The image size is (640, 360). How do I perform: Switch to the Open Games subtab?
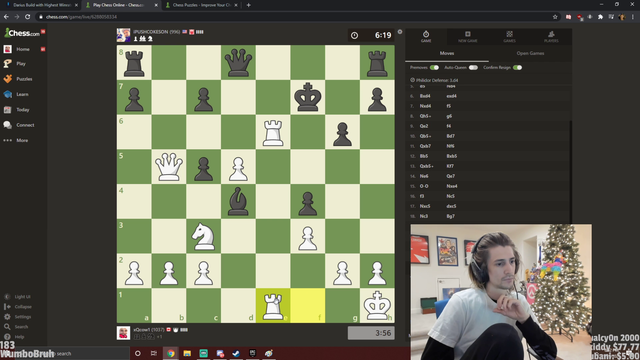(x=530, y=53)
